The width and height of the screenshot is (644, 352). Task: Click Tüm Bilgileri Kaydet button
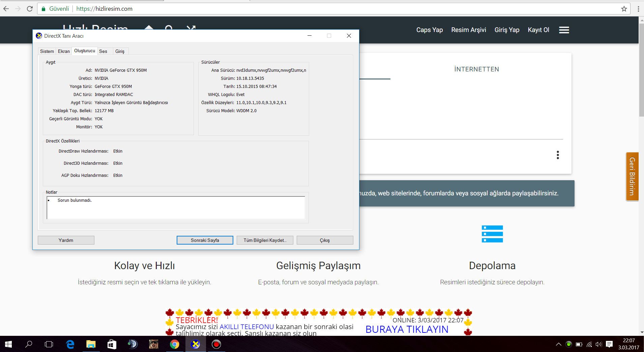pos(265,240)
